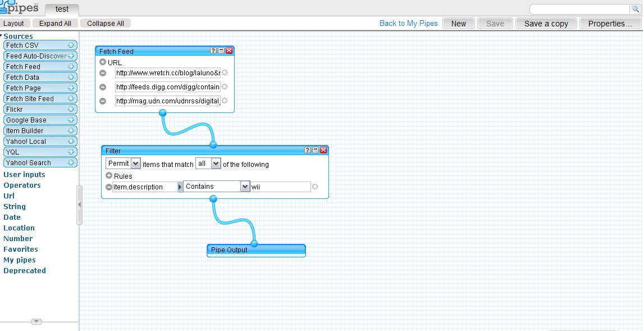
Task: Click the wretch.cc URL wiring terminal
Action: [x=225, y=73]
